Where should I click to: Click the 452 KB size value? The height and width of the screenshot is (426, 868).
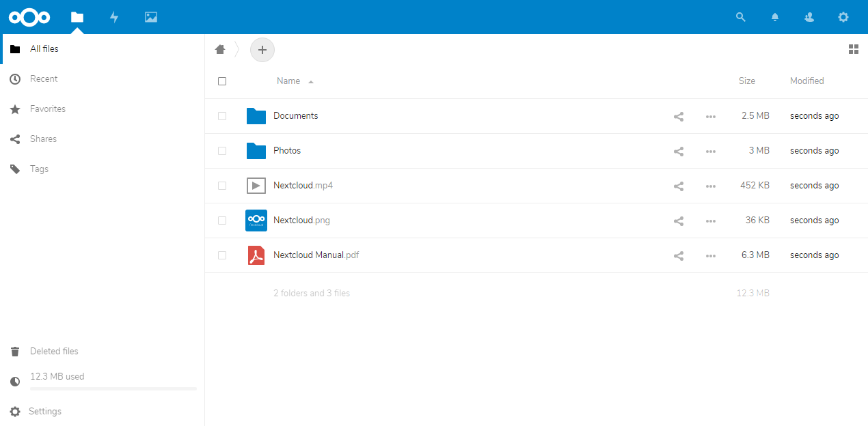point(755,186)
